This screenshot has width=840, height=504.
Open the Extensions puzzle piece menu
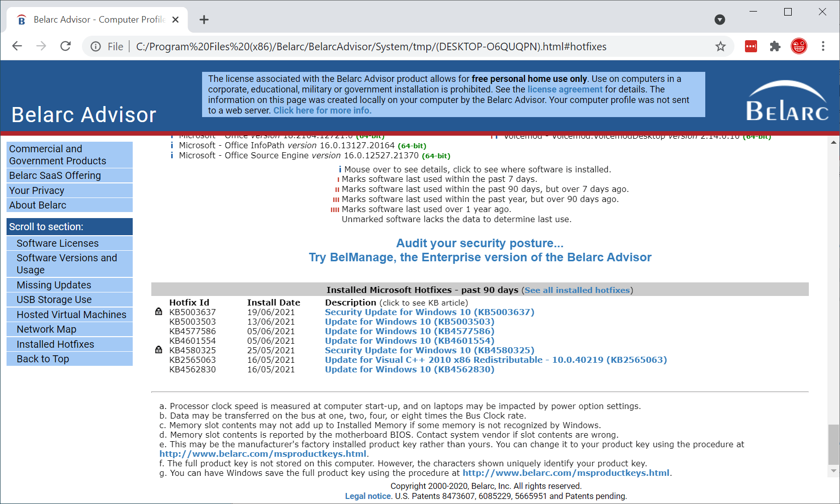[775, 47]
